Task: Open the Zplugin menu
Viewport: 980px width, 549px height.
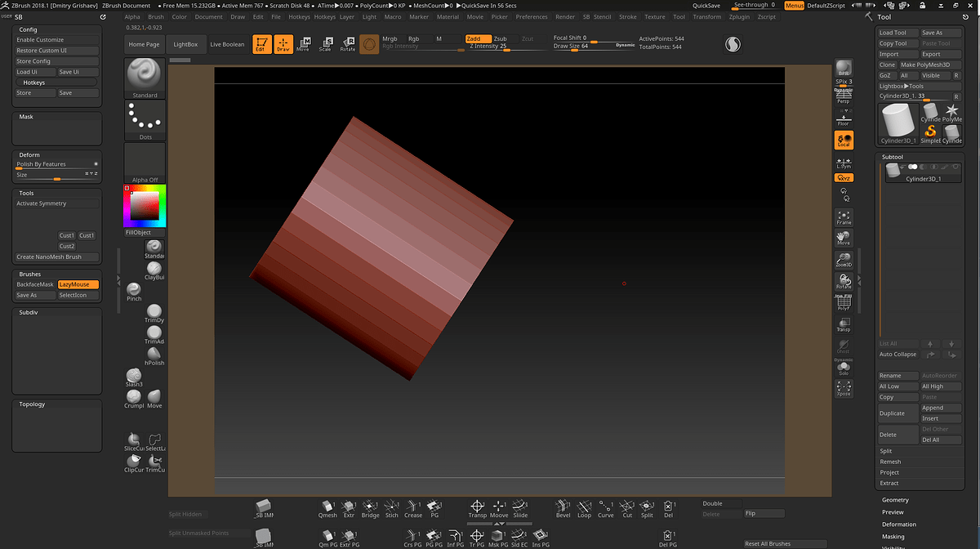Action: [x=739, y=16]
